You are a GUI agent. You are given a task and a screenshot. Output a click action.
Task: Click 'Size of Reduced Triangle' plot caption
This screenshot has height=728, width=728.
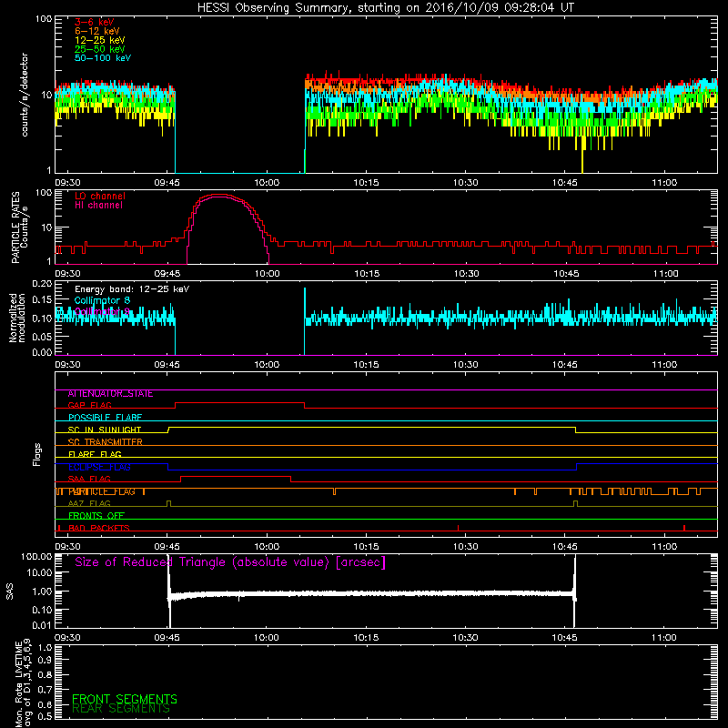[230, 562]
